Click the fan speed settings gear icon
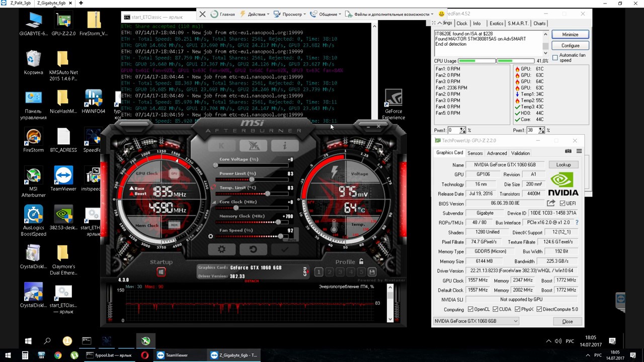The image size is (644, 362). click(x=211, y=236)
